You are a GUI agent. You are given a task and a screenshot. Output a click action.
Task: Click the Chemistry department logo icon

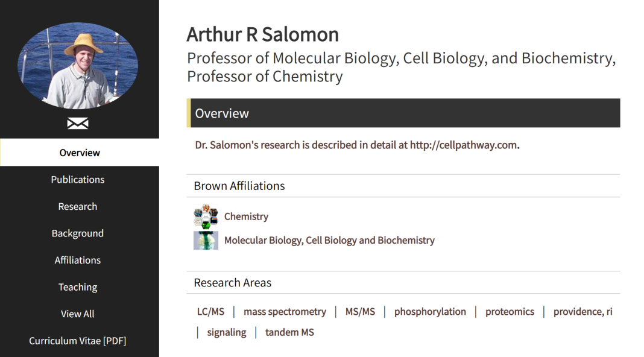tap(206, 216)
